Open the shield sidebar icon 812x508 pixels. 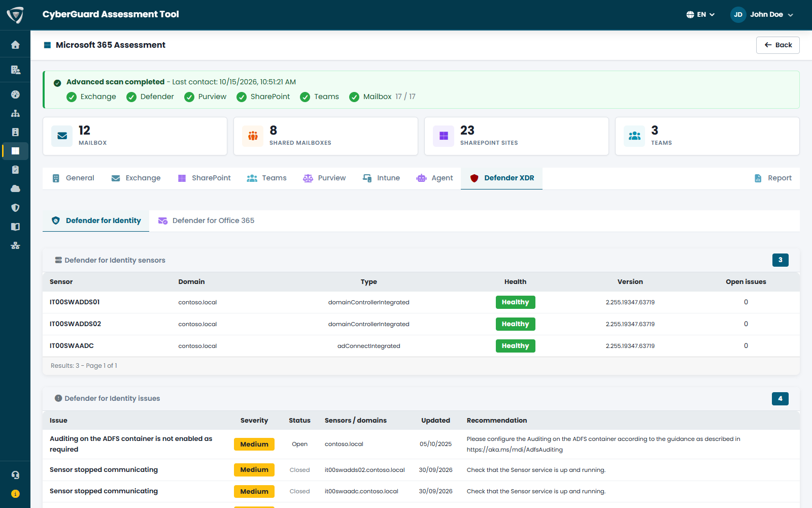15,208
